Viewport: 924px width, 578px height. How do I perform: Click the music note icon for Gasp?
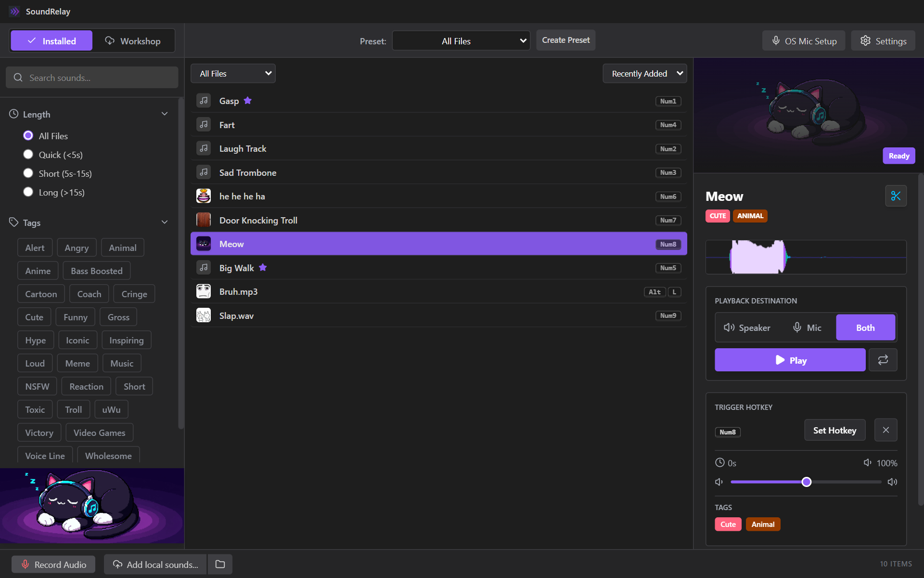[x=204, y=101]
